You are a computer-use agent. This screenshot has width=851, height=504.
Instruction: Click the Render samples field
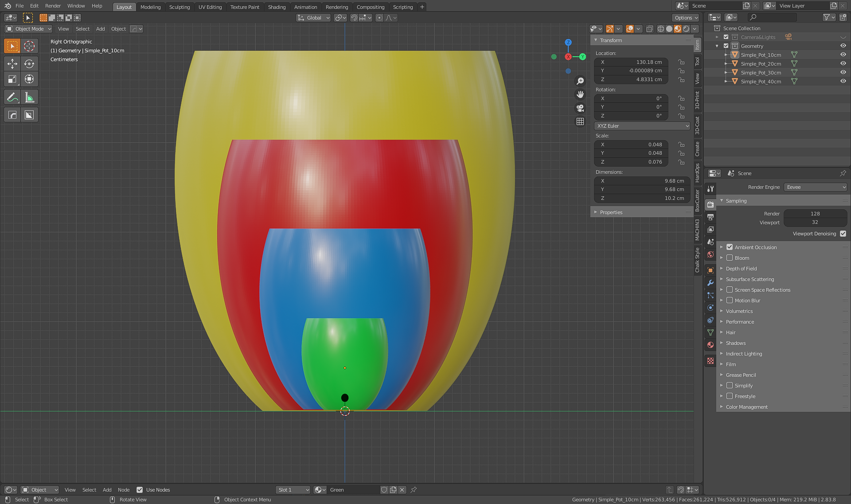pyautogui.click(x=815, y=214)
